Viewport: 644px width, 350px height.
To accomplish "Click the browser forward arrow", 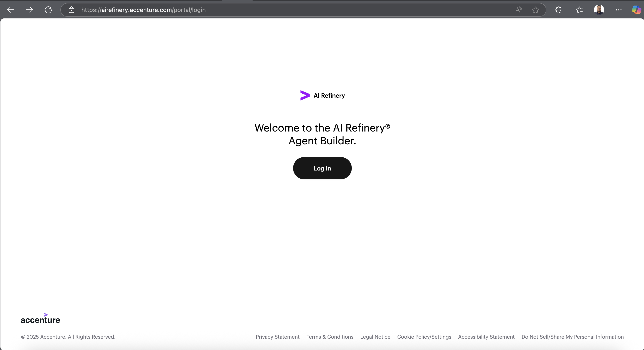I will 30,10.
